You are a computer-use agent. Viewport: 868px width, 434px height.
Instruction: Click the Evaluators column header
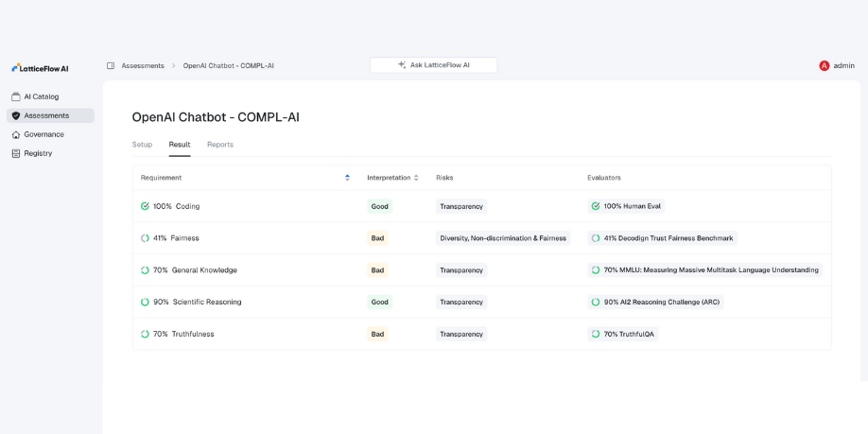click(x=604, y=178)
